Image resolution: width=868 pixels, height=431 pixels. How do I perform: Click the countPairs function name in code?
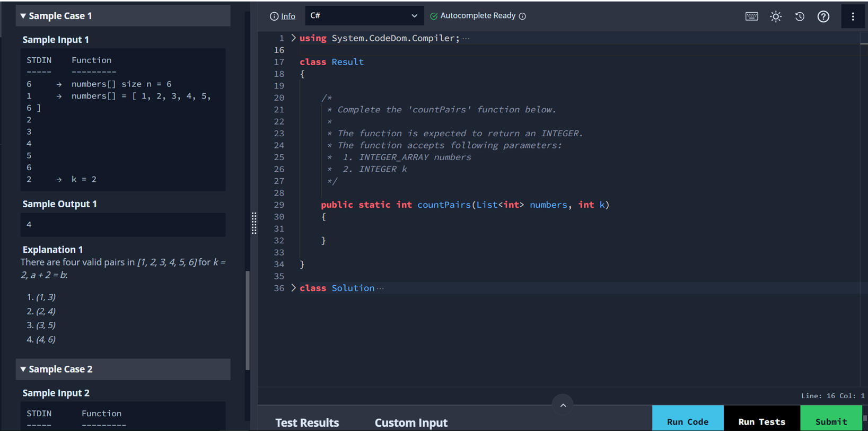(444, 205)
